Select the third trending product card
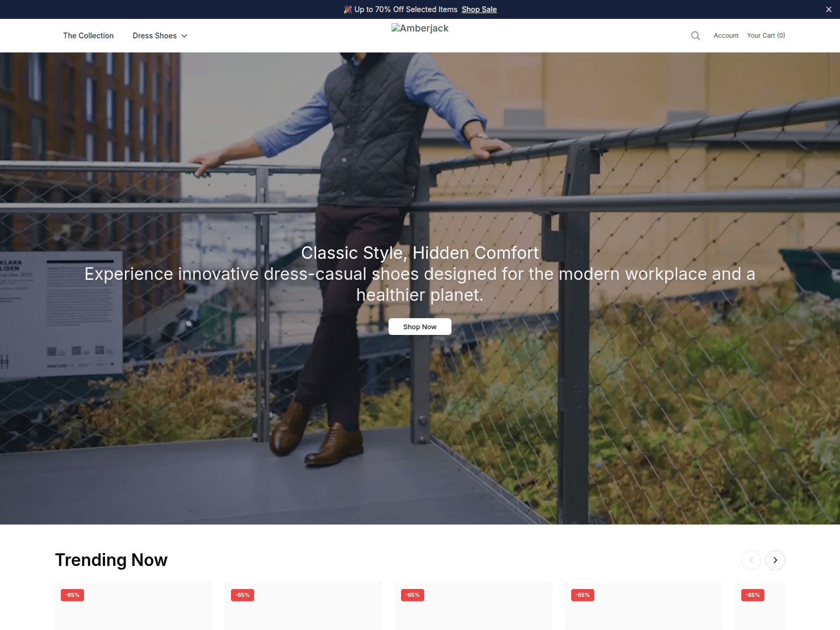840x630 pixels. [x=474, y=606]
